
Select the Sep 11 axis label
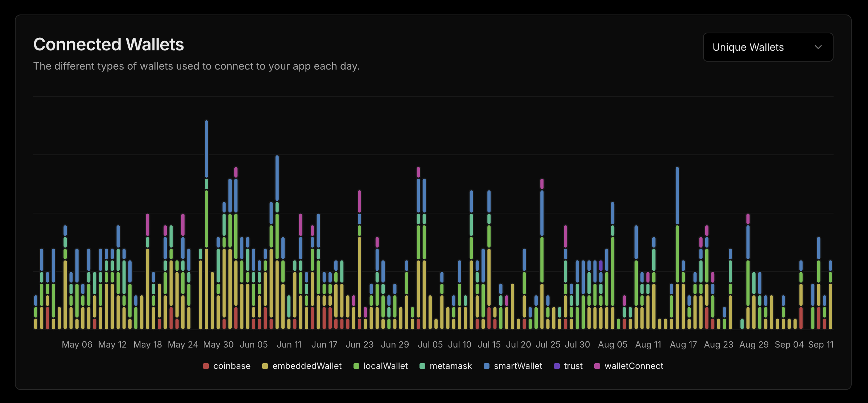821,345
